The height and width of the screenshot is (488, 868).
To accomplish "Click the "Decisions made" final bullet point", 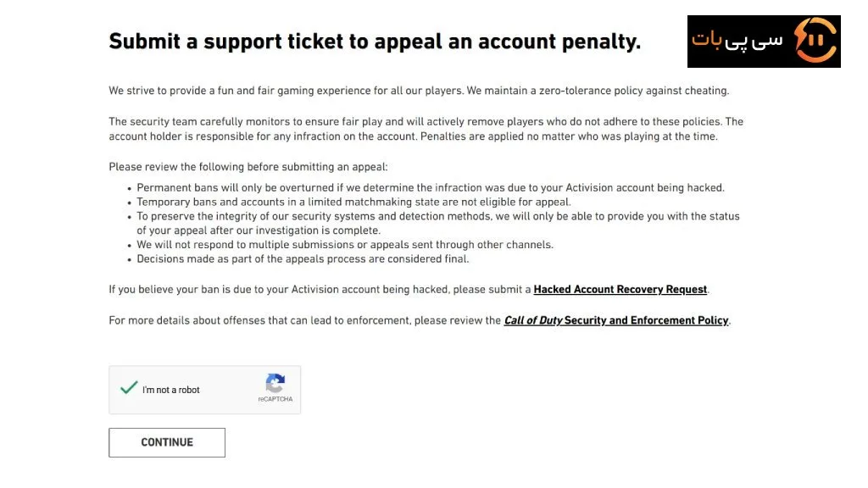I will [303, 259].
